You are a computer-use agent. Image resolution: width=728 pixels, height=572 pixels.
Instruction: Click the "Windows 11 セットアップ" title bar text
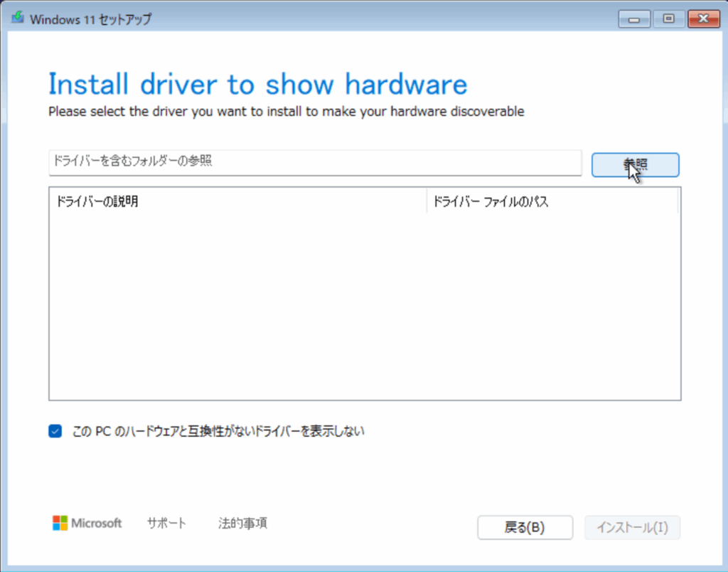pos(90,18)
